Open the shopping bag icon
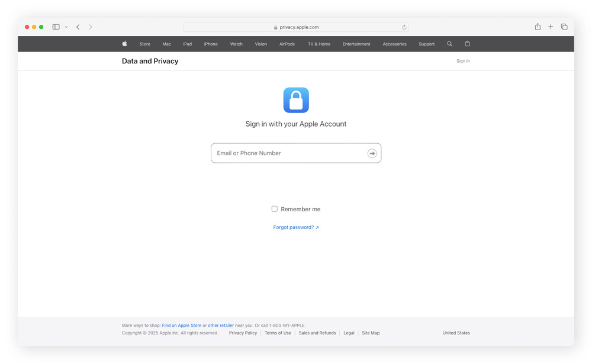Viewport: 592px width, 364px height. 467,44
